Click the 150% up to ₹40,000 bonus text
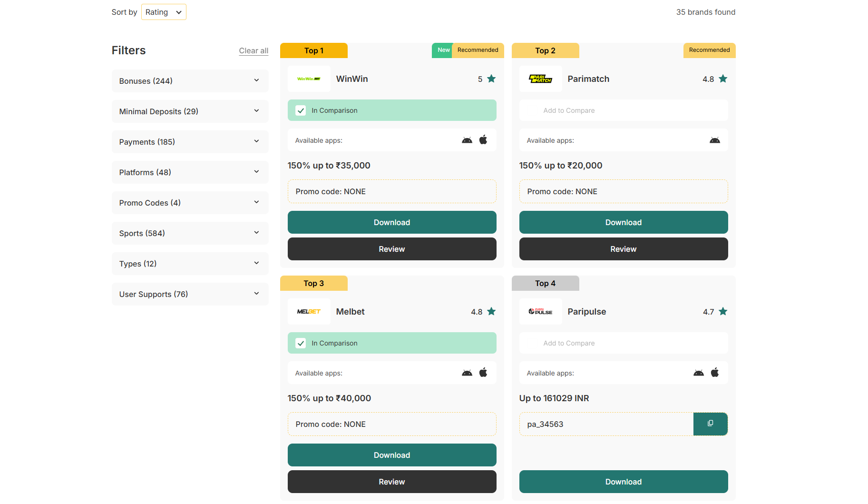The width and height of the screenshot is (868, 504). [330, 398]
